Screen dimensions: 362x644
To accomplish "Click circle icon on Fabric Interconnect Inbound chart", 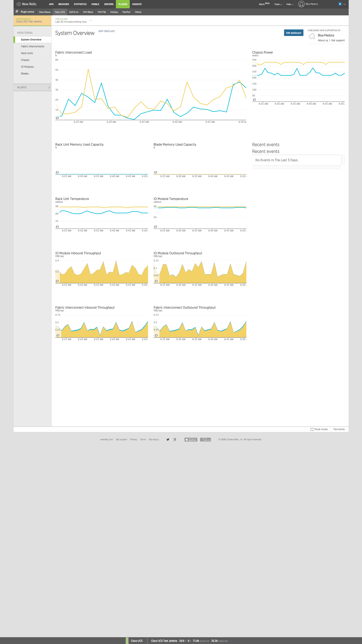I will pyautogui.click(x=58, y=335).
